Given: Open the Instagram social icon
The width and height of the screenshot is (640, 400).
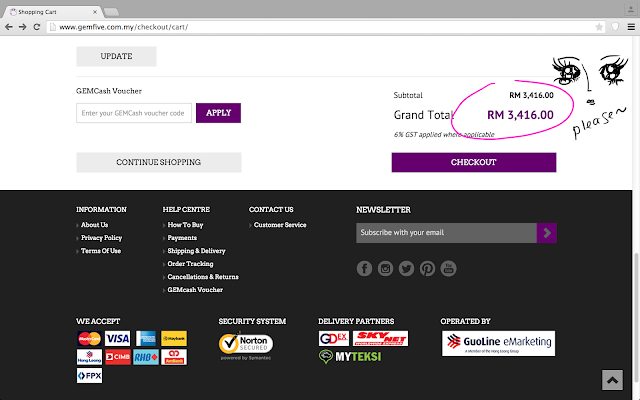Looking at the screenshot, I should point(385,269).
